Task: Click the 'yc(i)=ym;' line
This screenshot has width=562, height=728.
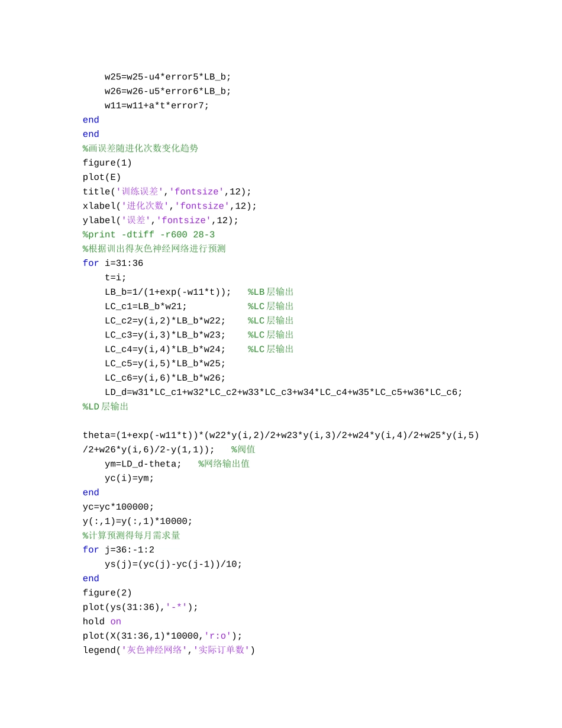Action: 130,478
